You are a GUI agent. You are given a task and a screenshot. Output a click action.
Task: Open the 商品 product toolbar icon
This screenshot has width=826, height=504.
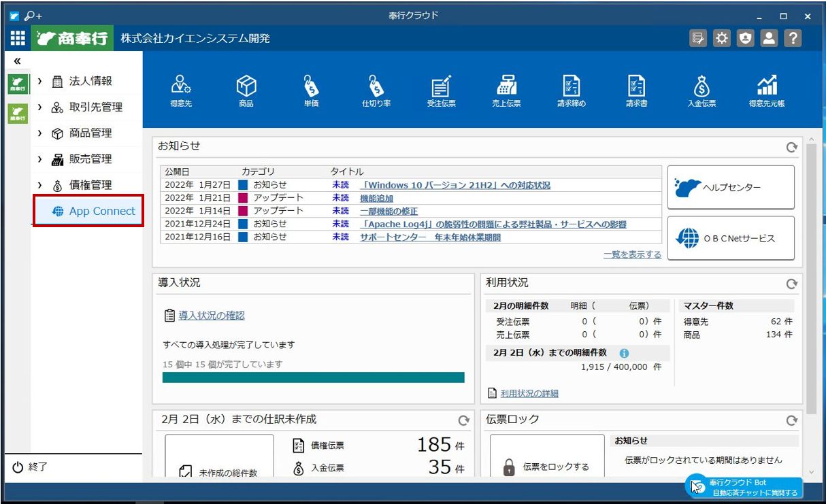[246, 91]
